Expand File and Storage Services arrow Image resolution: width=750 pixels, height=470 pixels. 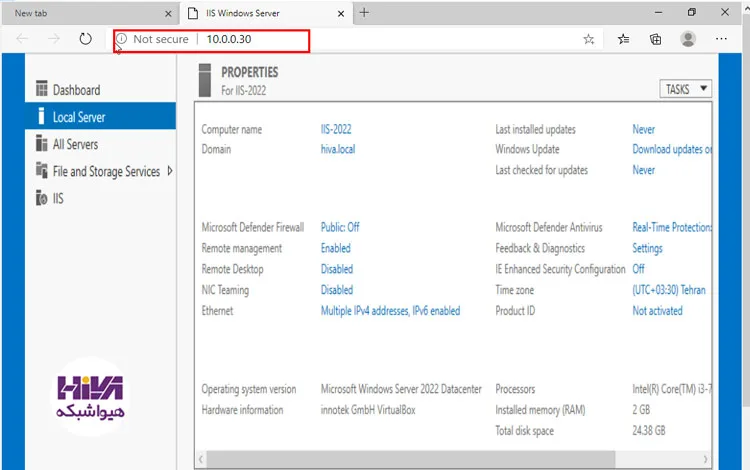point(170,171)
